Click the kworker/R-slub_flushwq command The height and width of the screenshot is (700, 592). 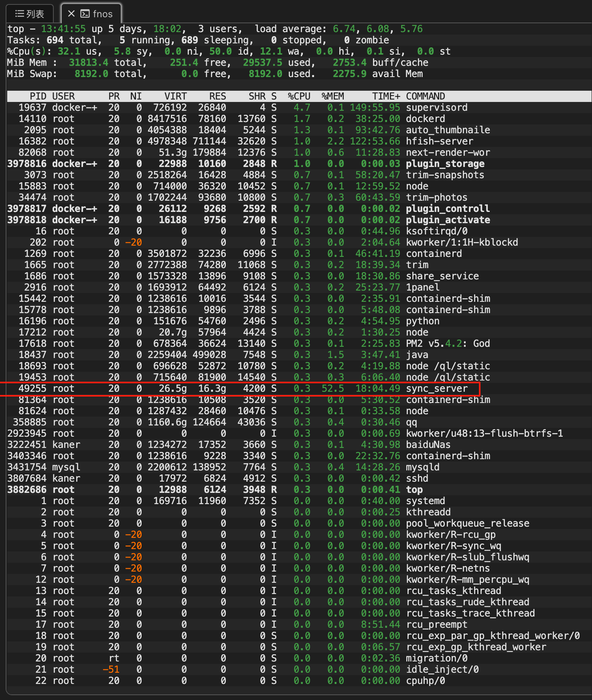(468, 557)
